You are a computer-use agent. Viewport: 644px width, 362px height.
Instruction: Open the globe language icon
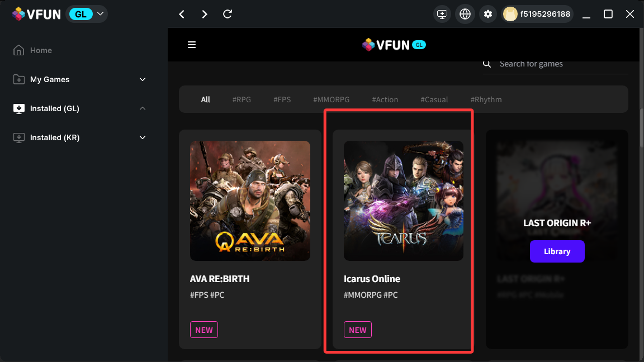click(465, 14)
